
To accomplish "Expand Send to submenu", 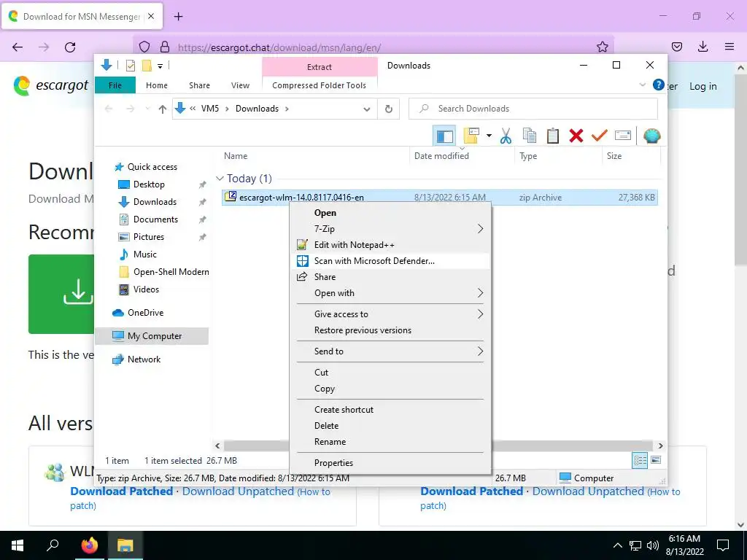I will tap(390, 351).
